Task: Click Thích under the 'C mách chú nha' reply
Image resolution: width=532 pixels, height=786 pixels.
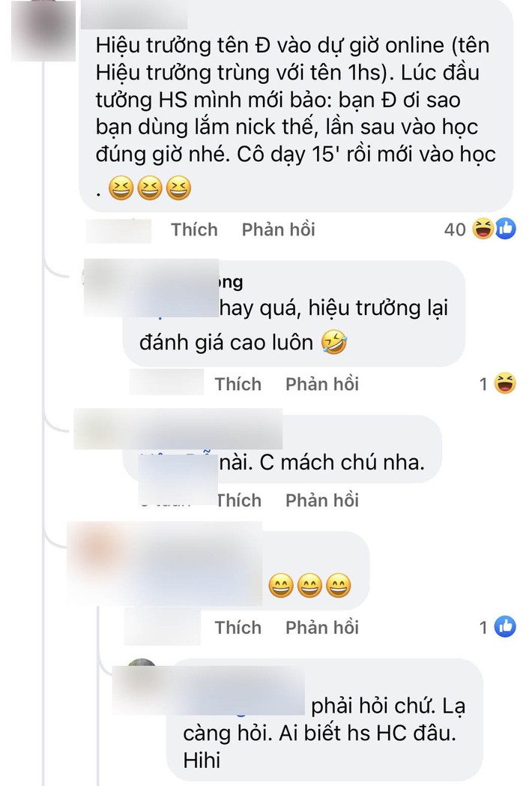Action: coord(239,500)
